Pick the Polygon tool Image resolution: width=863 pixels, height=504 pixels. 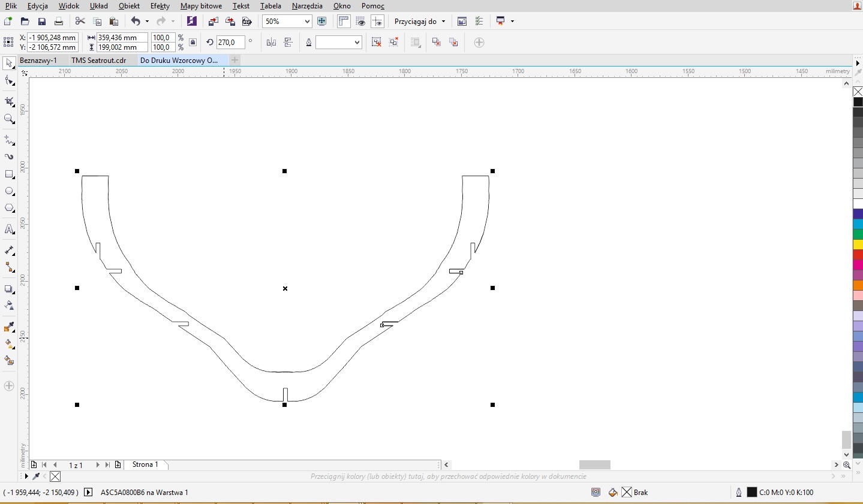click(9, 209)
